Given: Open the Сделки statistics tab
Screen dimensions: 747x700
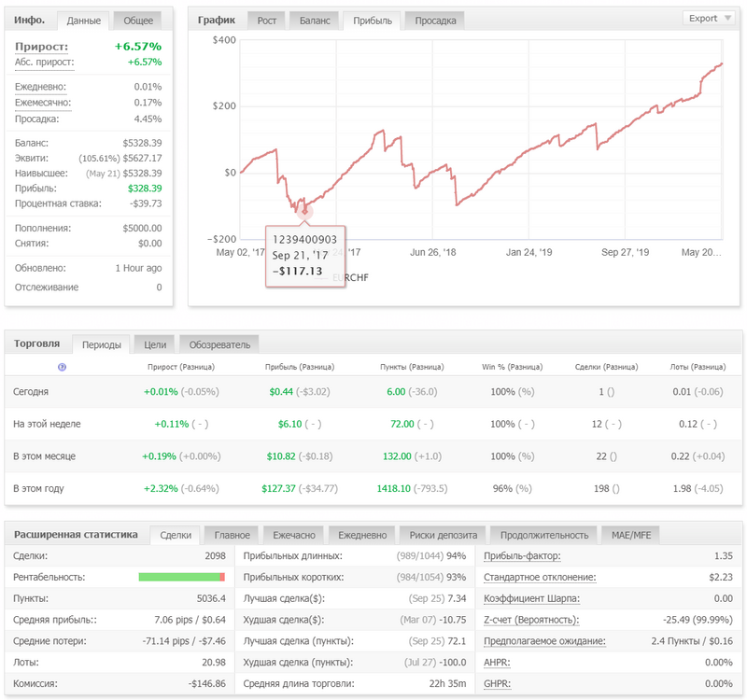Looking at the screenshot, I should point(176,535).
